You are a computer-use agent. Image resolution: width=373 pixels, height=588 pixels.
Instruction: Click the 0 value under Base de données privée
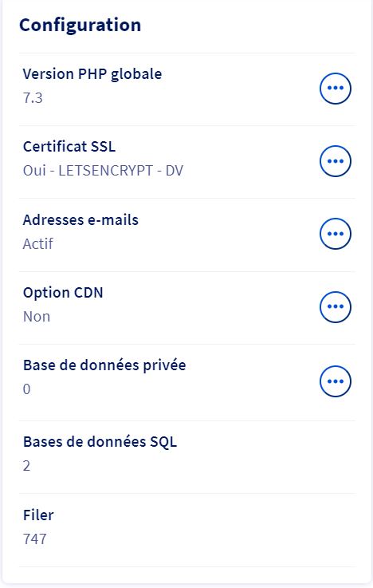[26, 389]
